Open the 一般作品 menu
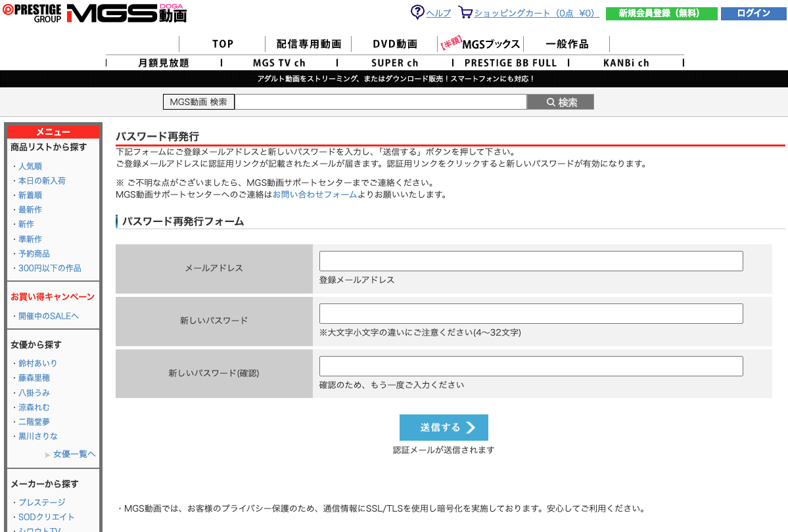 point(567,44)
